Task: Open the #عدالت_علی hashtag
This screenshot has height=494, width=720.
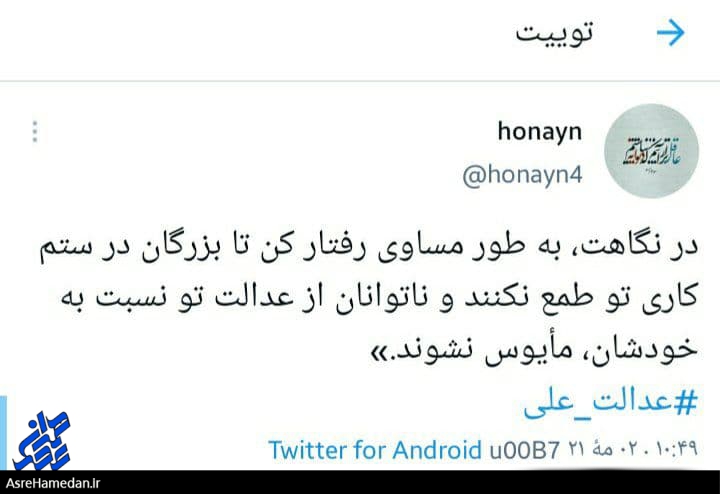Action: 611,402
